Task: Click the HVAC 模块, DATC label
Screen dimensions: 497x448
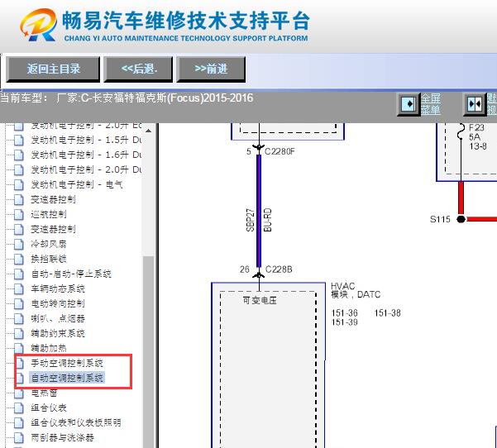Action: tap(356, 290)
